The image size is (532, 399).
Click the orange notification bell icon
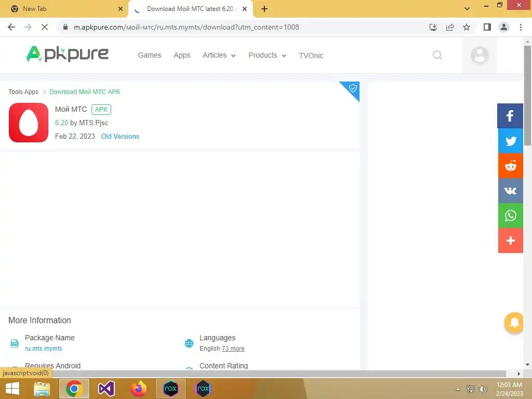coord(514,322)
